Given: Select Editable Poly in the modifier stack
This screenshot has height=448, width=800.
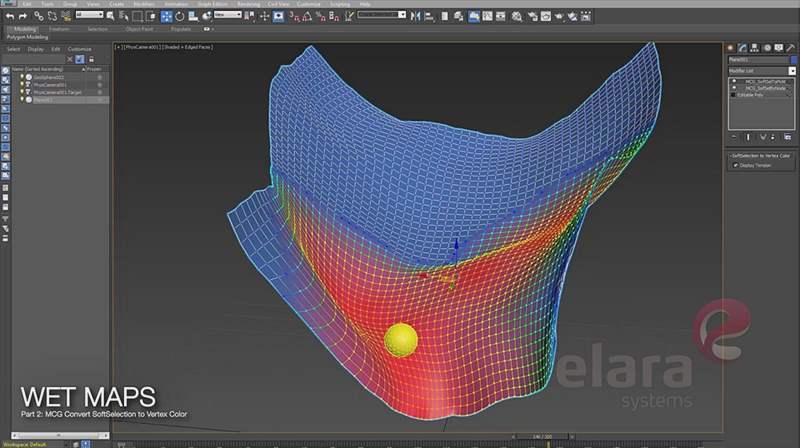Looking at the screenshot, I should (x=756, y=95).
